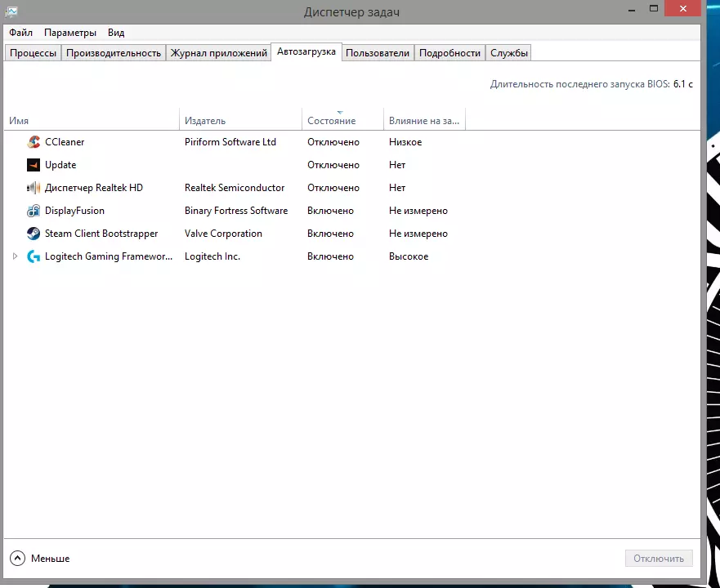The height and width of the screenshot is (588, 720).
Task: Close the Диспетчер задач window
Action: 682,9
